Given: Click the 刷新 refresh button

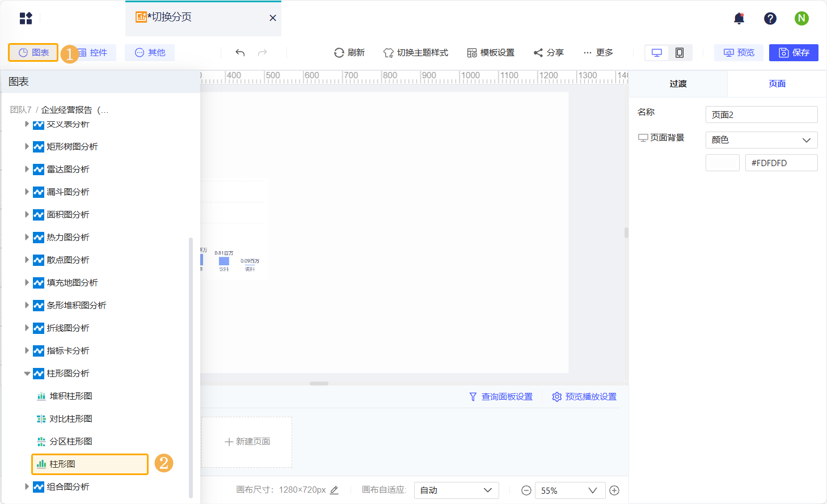Looking at the screenshot, I should coord(349,53).
